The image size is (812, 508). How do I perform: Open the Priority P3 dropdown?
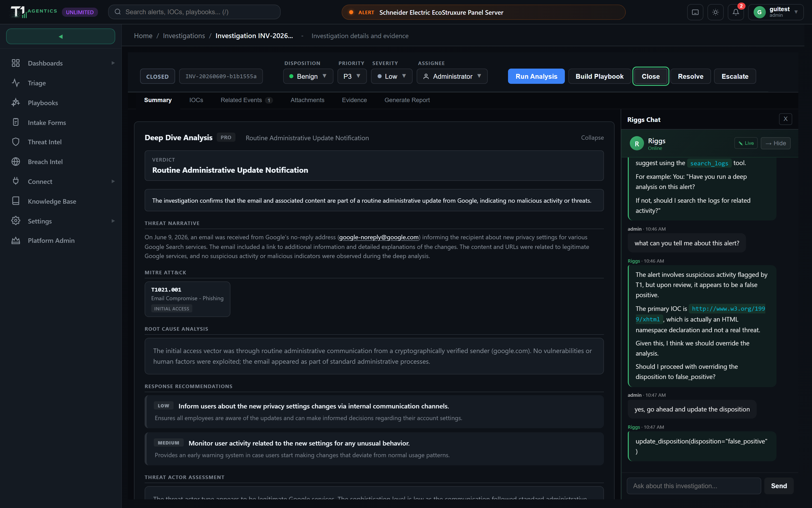(352, 76)
